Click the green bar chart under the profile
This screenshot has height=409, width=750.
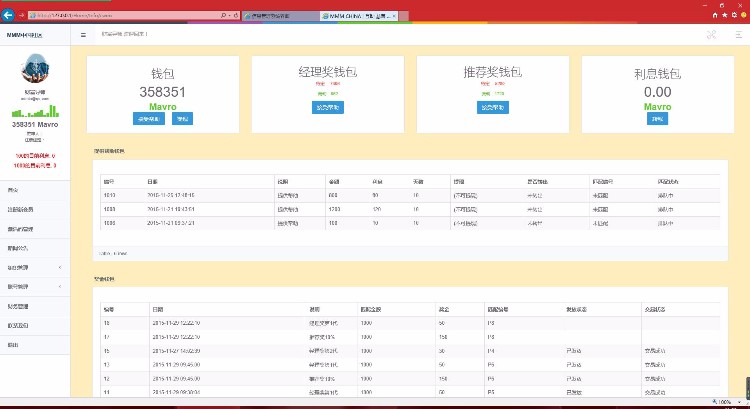coord(35,111)
